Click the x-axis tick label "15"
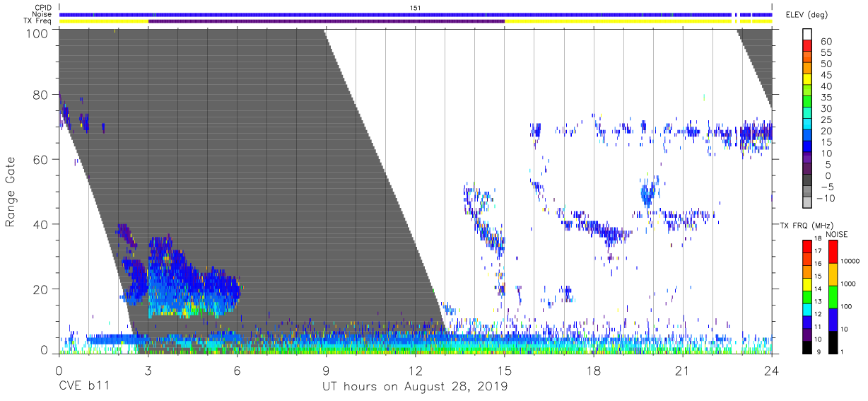Viewport: 868px width, 401px height. (x=504, y=371)
